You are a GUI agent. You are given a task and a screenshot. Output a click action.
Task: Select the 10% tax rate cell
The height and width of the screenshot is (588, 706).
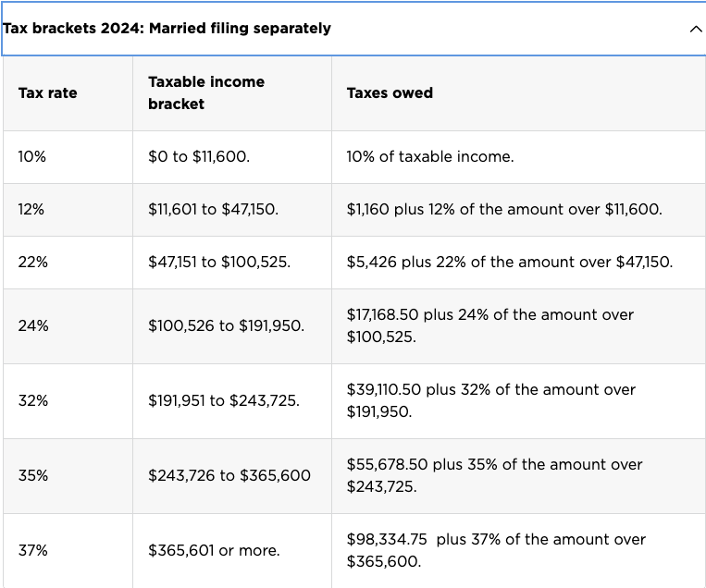(x=68, y=157)
